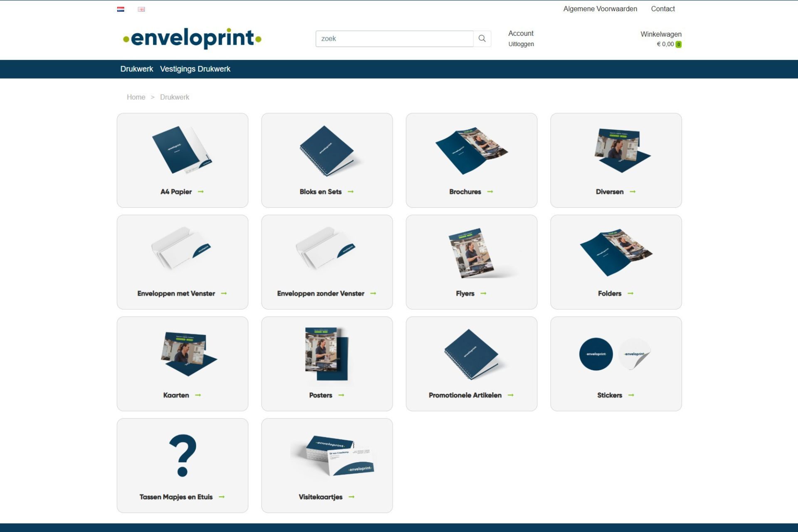
Task: Open the Account link
Action: (x=520, y=33)
